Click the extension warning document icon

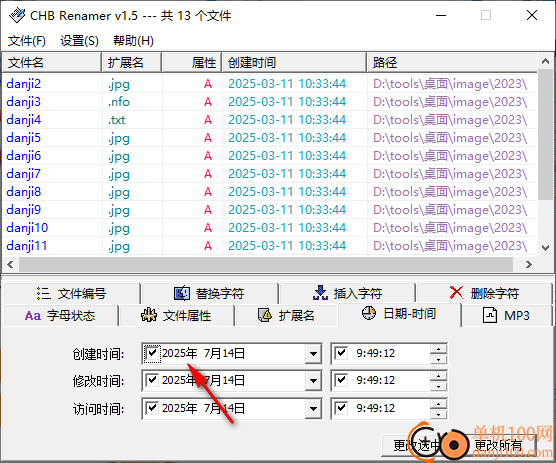(x=265, y=315)
